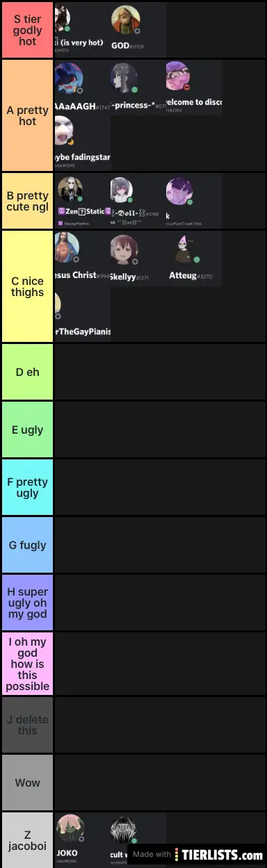Click the G fugly tier label
This screenshot has height=868, width=267.
pos(27,545)
